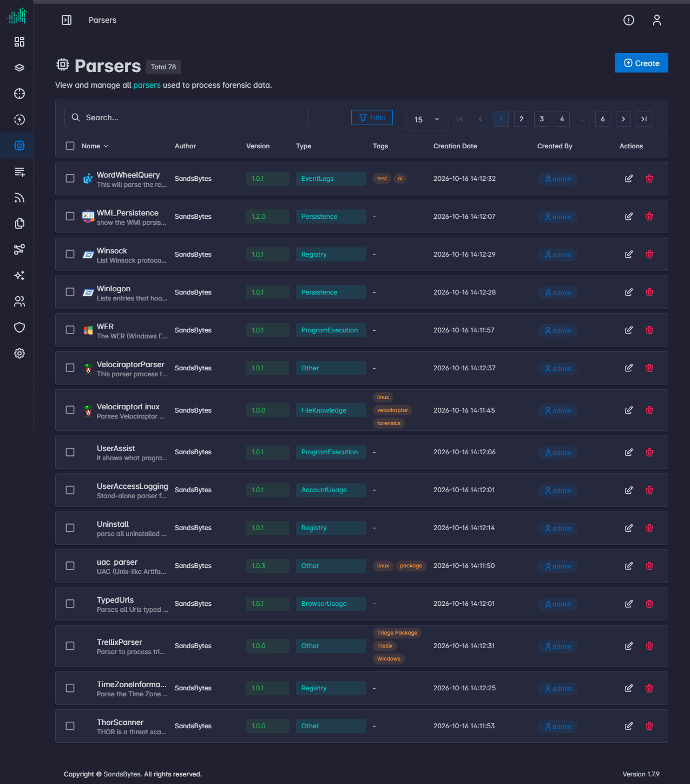The height and width of the screenshot is (784, 690).
Task: Check the WordWheelQuery row checkbox
Action: coord(70,179)
